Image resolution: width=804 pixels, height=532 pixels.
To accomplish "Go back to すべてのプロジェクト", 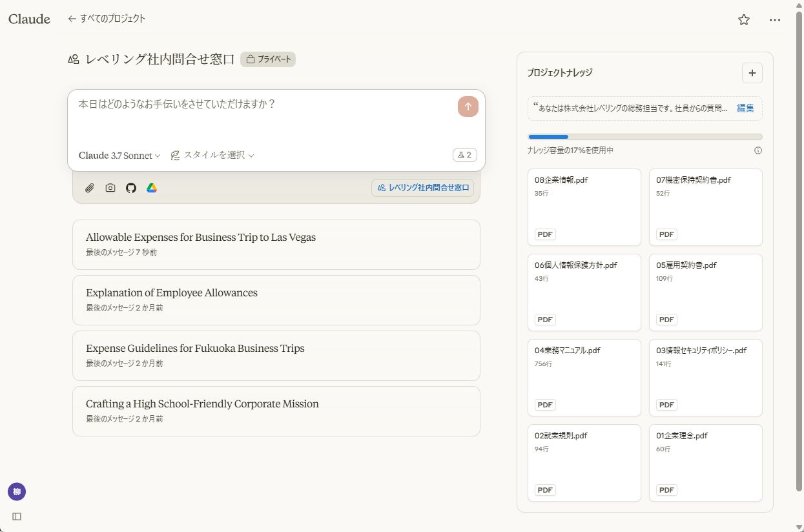I will (107, 19).
